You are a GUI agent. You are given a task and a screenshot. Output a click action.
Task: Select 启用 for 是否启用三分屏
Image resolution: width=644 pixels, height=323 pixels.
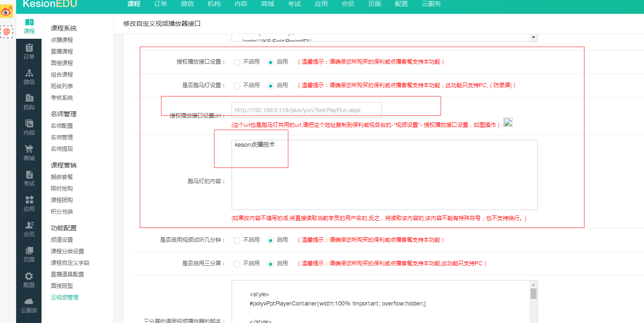click(x=270, y=264)
